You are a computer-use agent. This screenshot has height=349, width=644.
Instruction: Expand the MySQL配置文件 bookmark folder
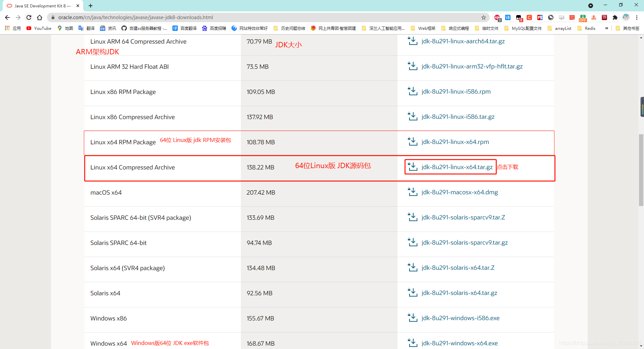(x=523, y=28)
